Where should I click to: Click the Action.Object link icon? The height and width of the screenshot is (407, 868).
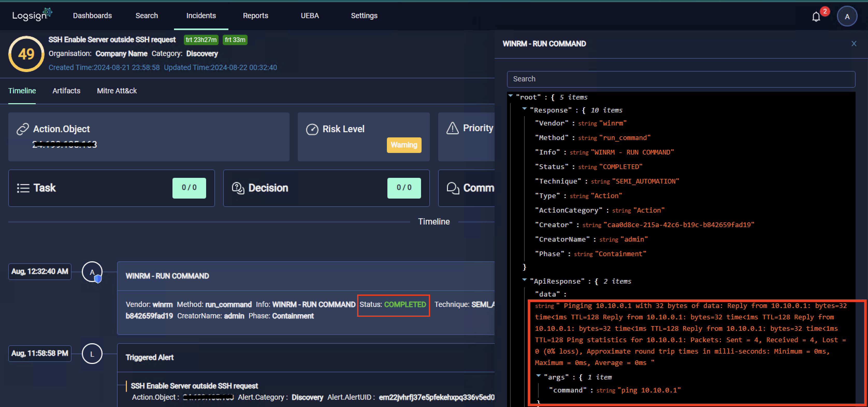tap(23, 129)
